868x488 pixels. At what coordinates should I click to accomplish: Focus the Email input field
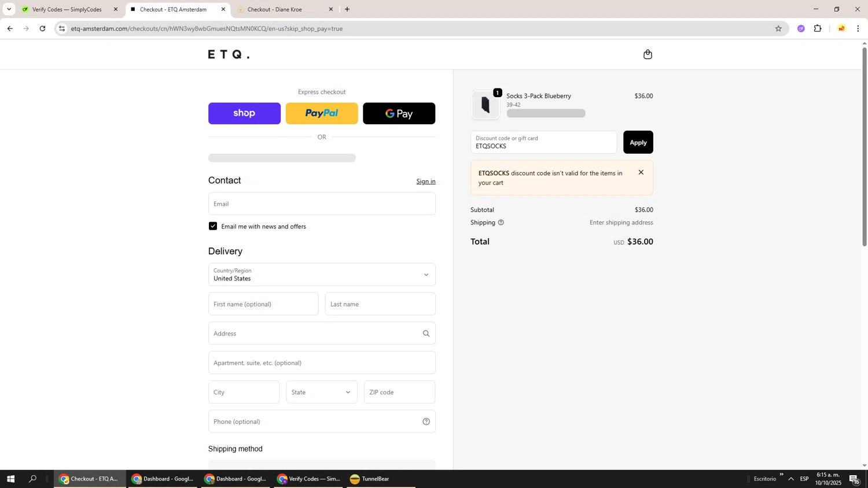tap(322, 204)
